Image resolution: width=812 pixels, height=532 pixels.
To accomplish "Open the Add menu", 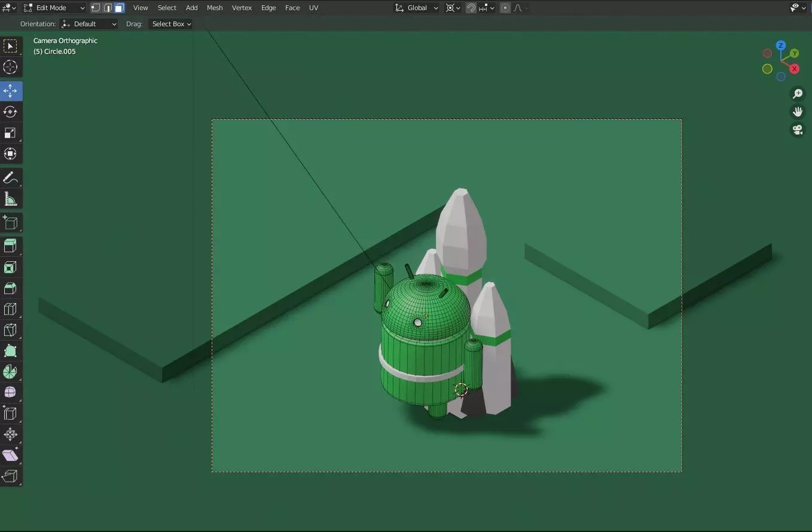I will pos(191,8).
